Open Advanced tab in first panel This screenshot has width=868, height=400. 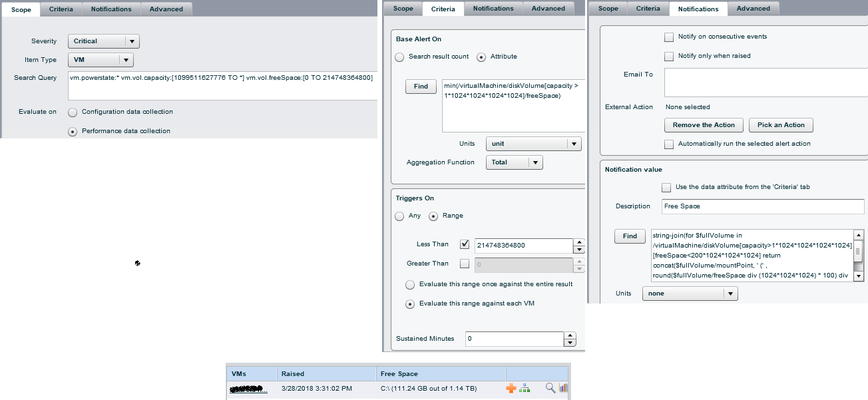(166, 9)
